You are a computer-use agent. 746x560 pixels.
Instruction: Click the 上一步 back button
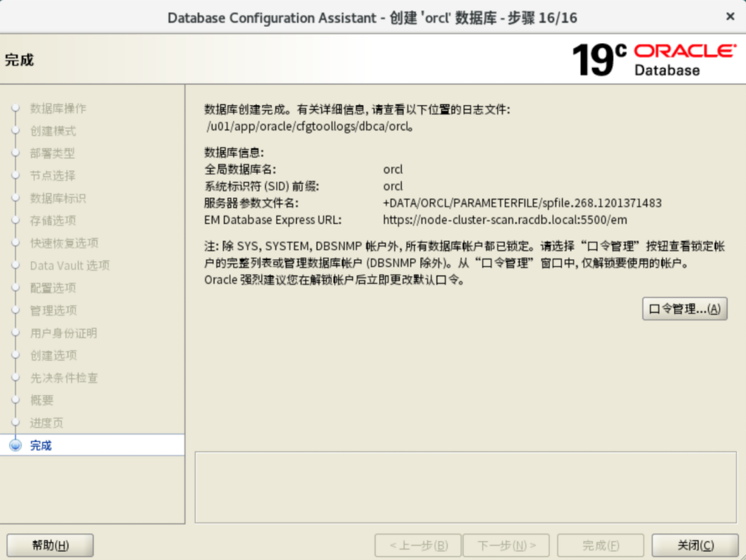click(418, 546)
